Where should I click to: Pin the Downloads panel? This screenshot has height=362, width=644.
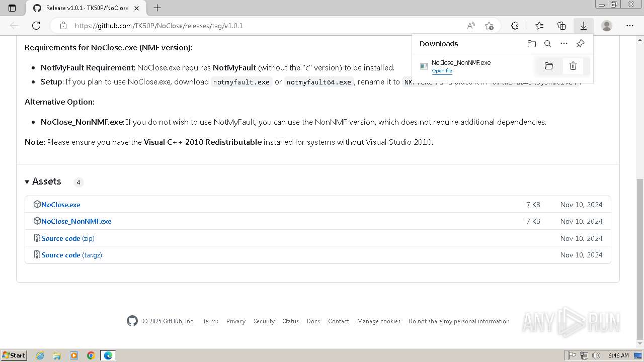[580, 44]
